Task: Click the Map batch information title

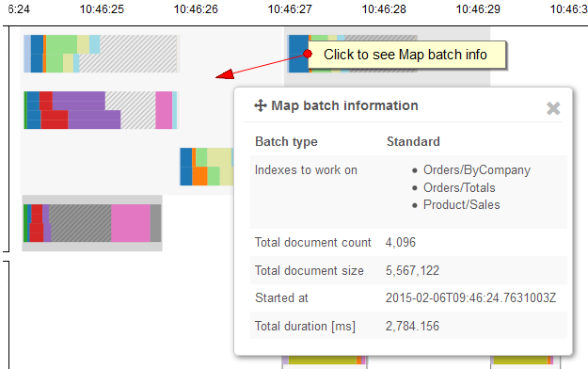Action: click(x=344, y=105)
